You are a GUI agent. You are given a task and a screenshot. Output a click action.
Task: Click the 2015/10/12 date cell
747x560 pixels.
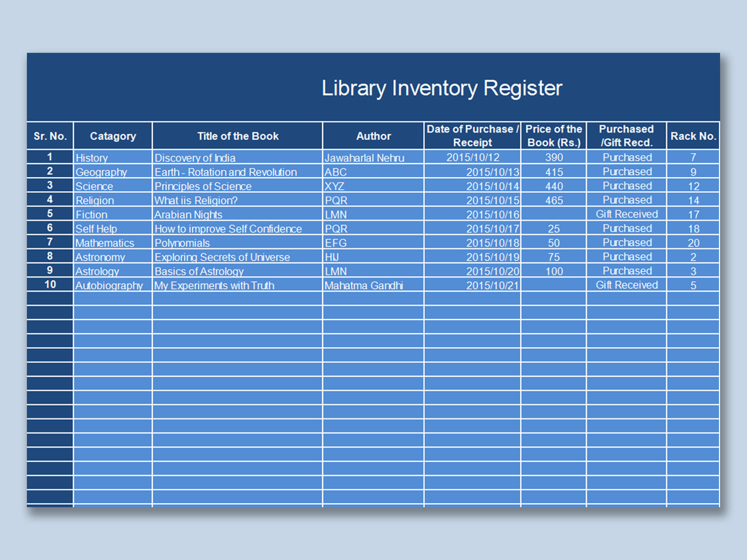point(473,157)
